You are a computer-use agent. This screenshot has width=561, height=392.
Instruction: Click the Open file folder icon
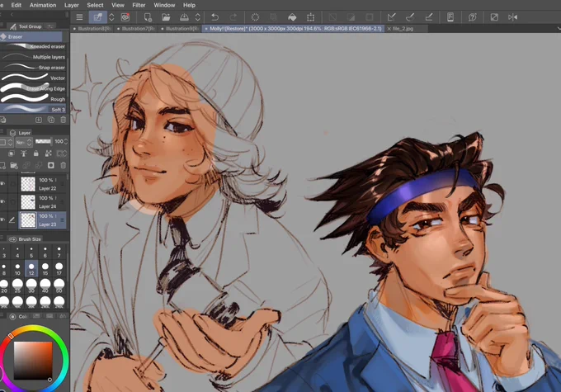pyautogui.click(x=166, y=17)
